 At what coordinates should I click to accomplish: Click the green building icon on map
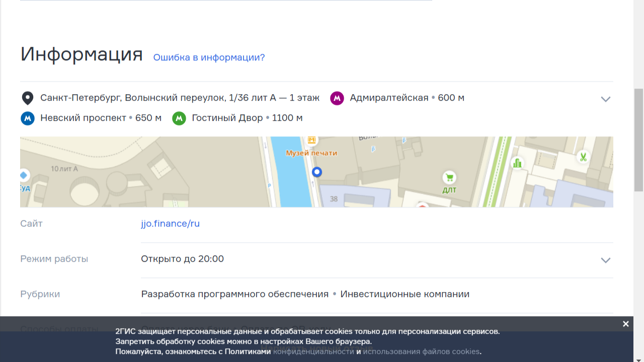point(517,163)
